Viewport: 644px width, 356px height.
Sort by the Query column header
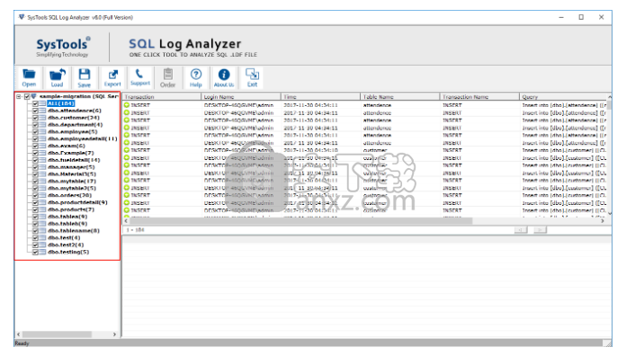click(x=563, y=97)
